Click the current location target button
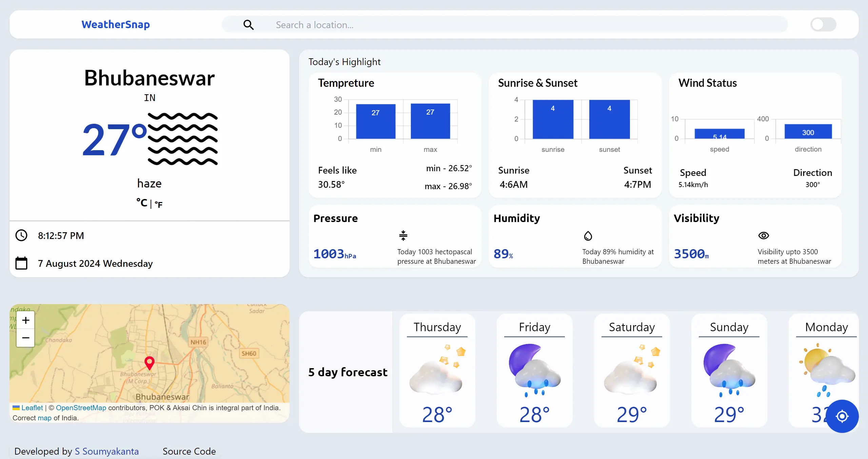Image resolution: width=868 pixels, height=459 pixels. pos(842,416)
